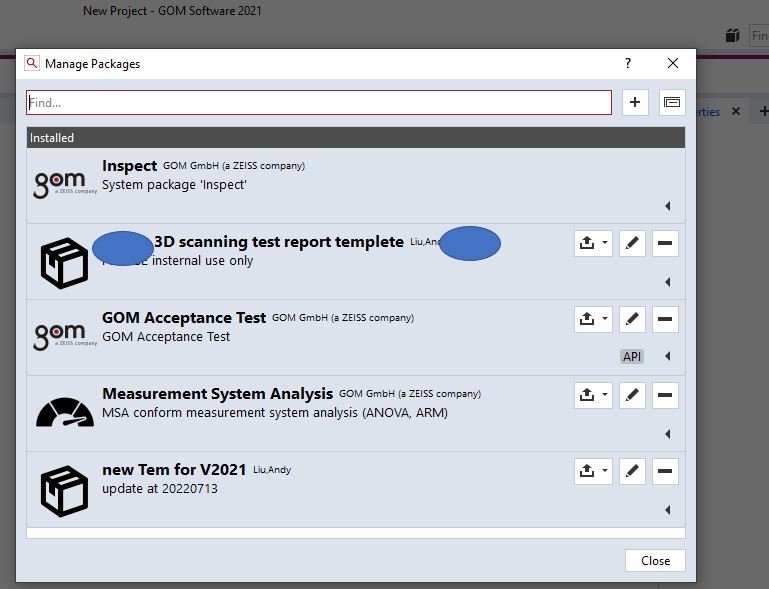Edit the Measurement System Analysis package
The width and height of the screenshot is (769, 589).
pyautogui.click(x=632, y=395)
